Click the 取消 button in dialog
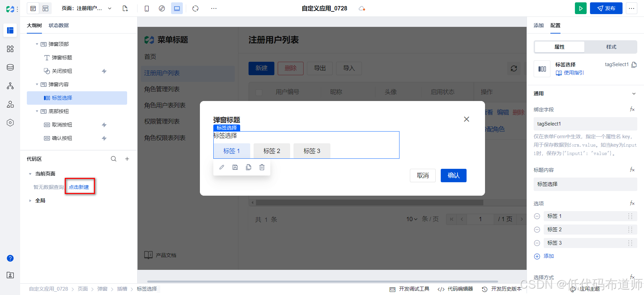Image resolution: width=644 pixels, height=295 pixels. (423, 176)
